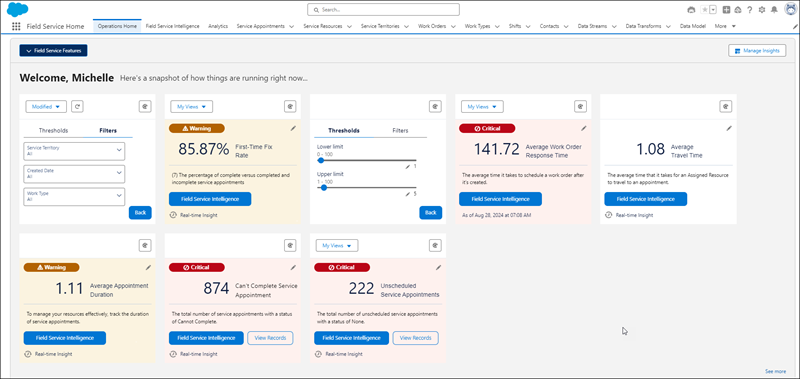Expand the Created Date filter combobox
Viewport: 800px width, 379px height.
(x=74, y=173)
